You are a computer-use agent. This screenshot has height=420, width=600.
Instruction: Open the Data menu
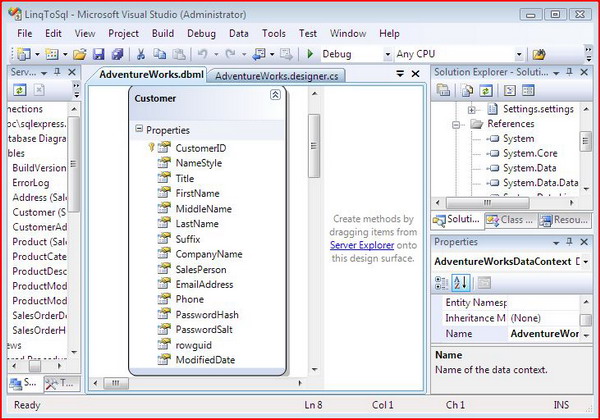point(239,34)
